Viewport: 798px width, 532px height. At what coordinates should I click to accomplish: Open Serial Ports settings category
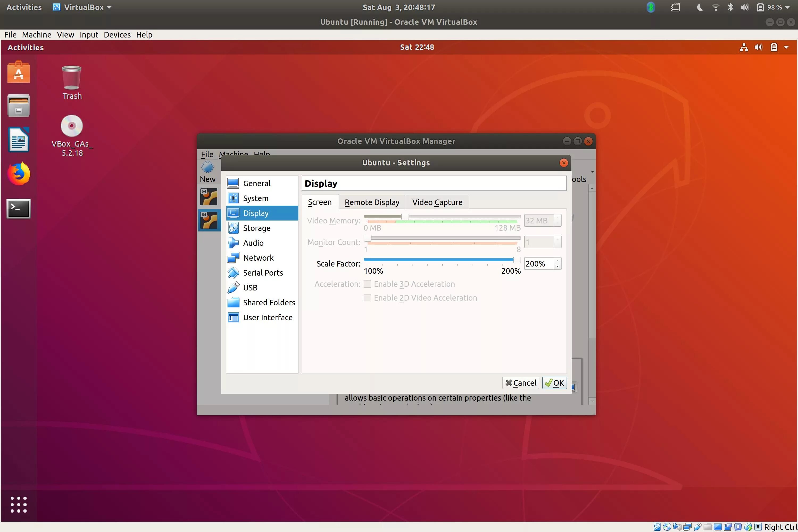262,273
